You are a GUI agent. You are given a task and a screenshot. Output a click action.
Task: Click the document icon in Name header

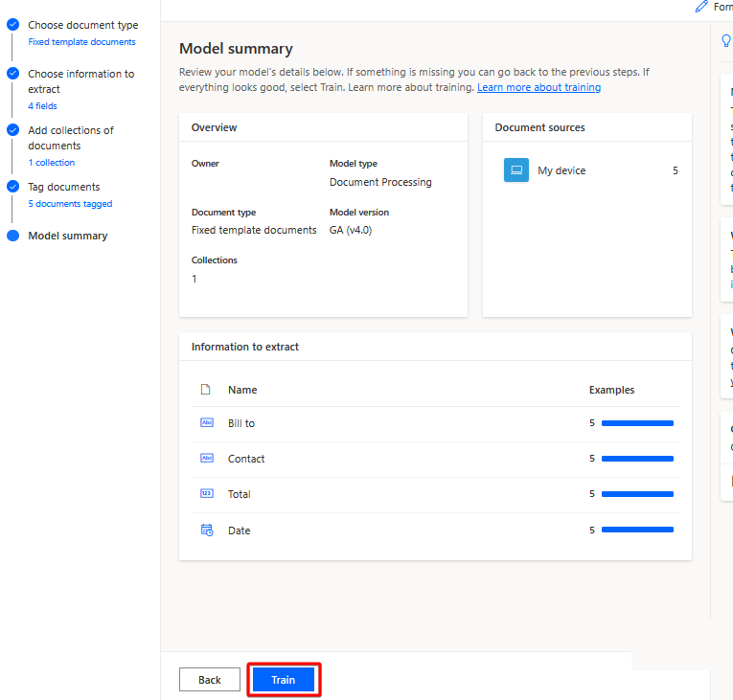[x=205, y=389]
